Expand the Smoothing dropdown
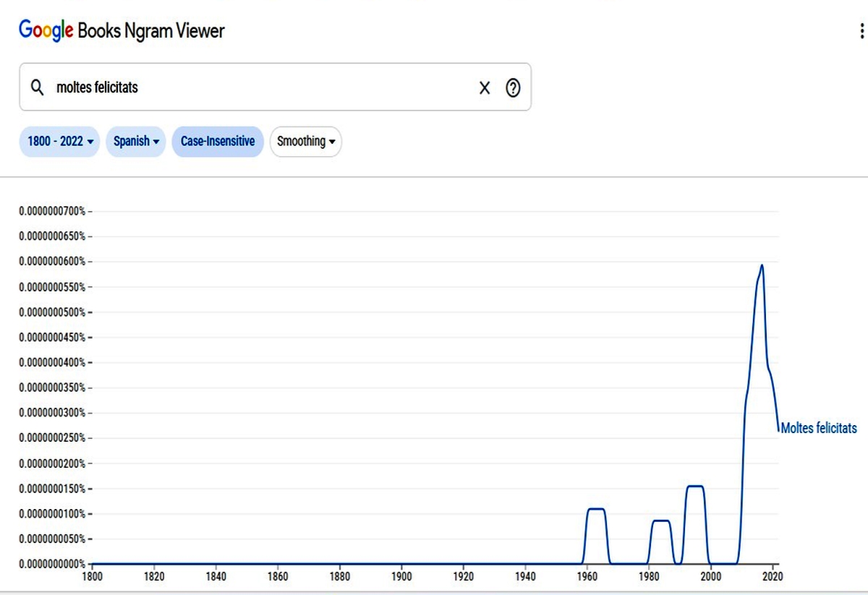 tap(306, 141)
